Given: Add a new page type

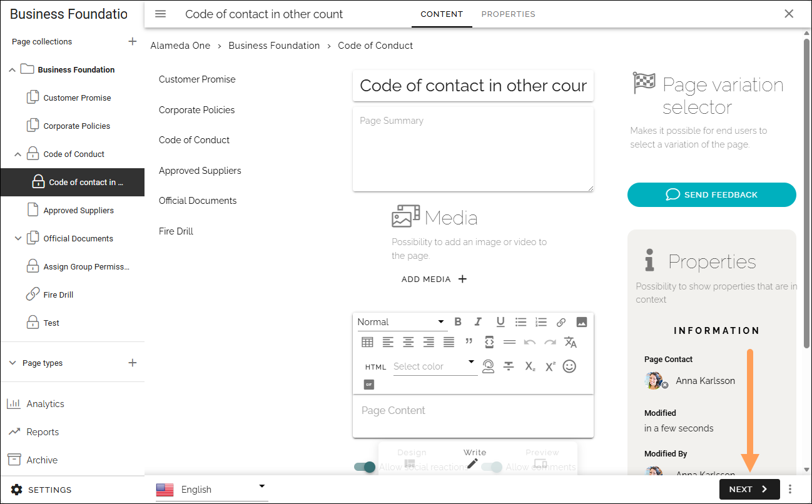Looking at the screenshot, I should (x=132, y=363).
